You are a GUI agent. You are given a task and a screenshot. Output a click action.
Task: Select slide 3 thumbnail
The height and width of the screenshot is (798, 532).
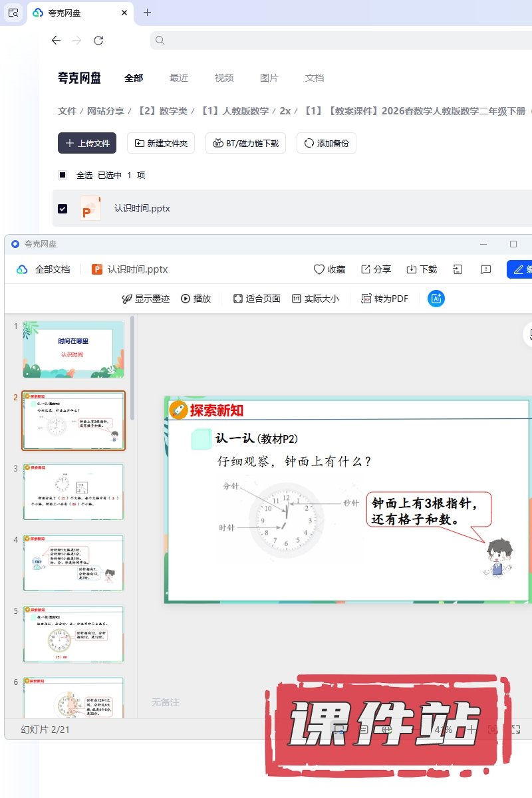click(x=74, y=491)
